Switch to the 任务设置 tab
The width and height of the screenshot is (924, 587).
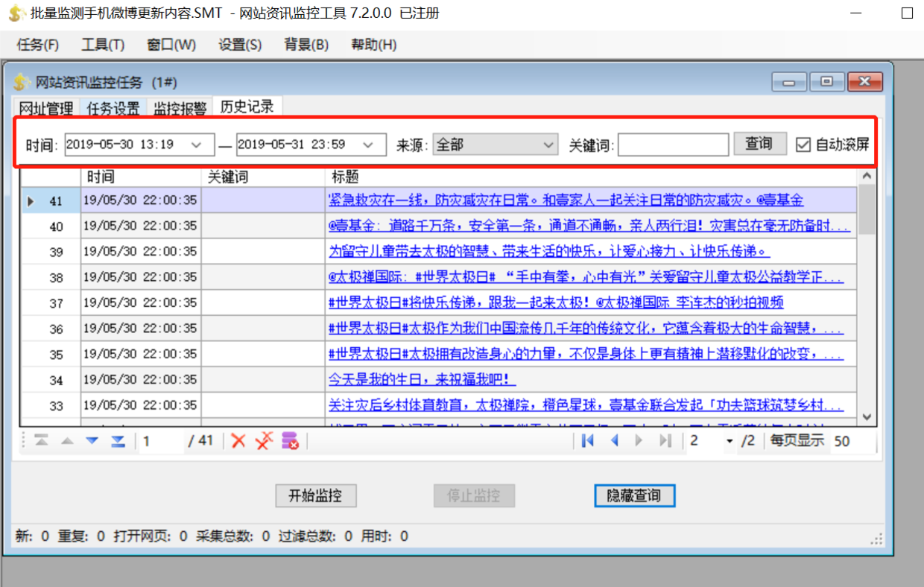pyautogui.click(x=113, y=109)
